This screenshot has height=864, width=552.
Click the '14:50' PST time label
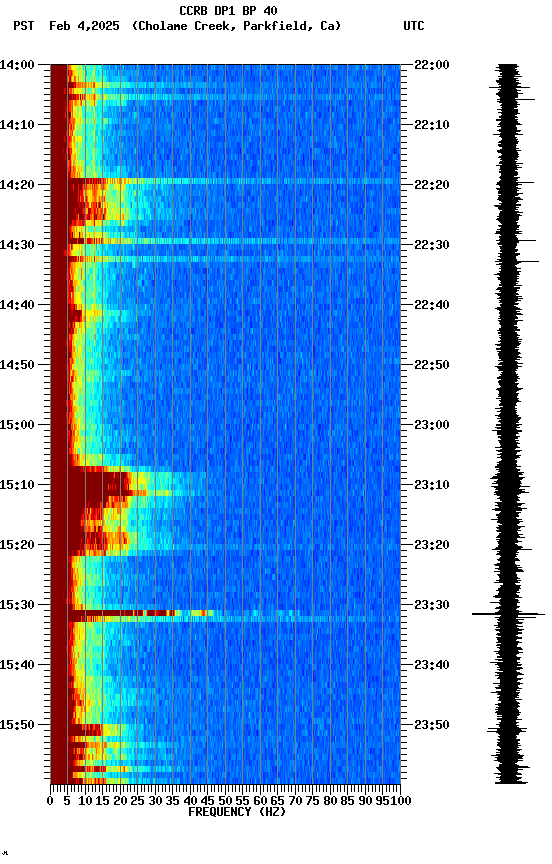(x=17, y=365)
